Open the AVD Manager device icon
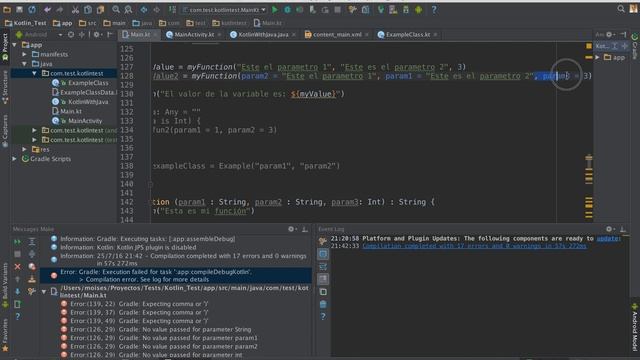Viewport: 640px width, 360px height. coord(393,9)
